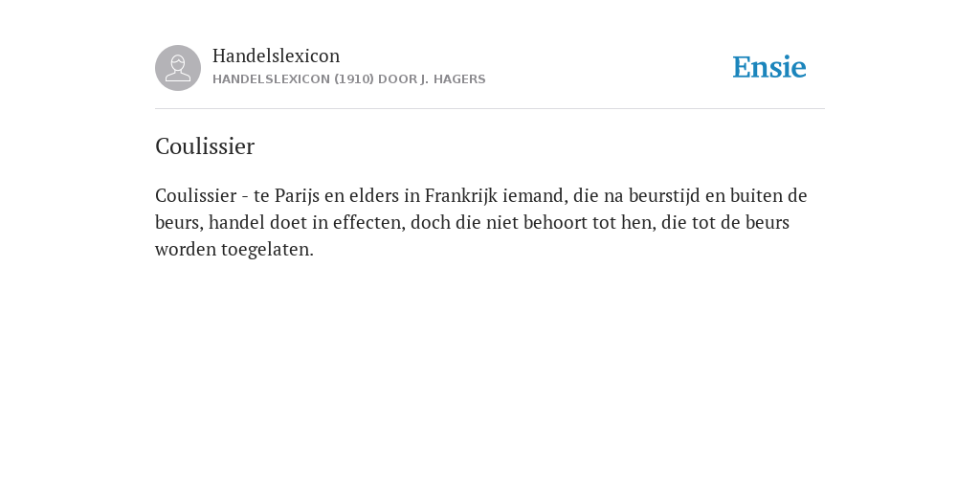
Task: Open the Ensie logo link
Action: (769, 67)
